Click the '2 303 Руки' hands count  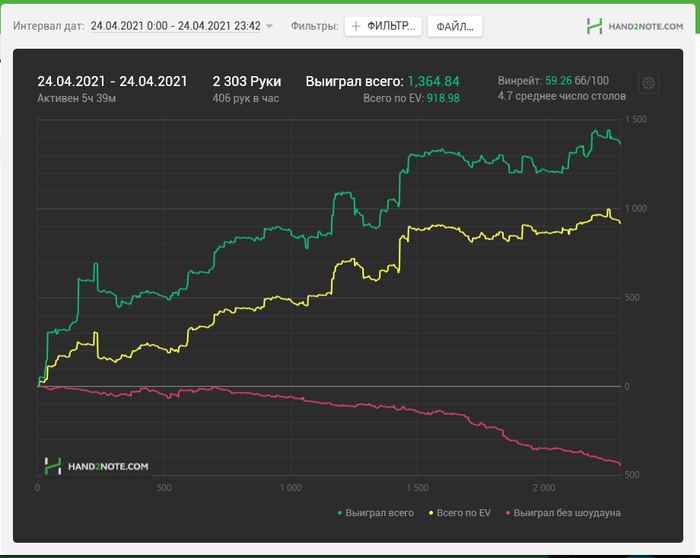247,81
